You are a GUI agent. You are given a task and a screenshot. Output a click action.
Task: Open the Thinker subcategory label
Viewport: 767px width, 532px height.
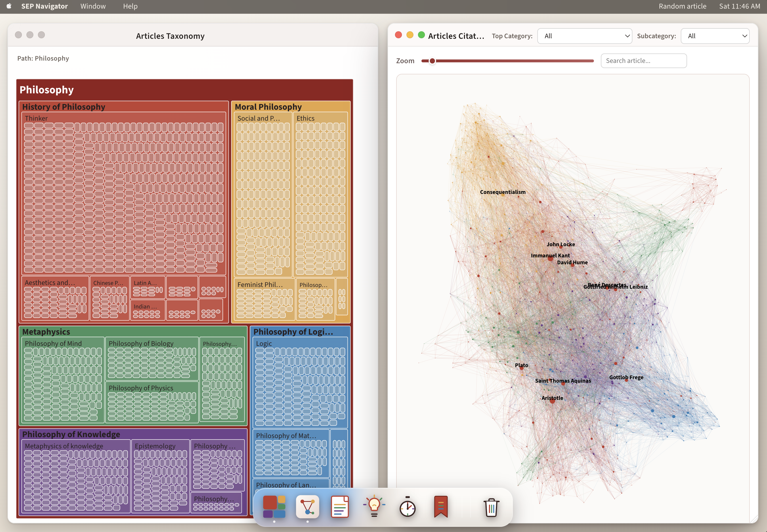click(x=36, y=118)
